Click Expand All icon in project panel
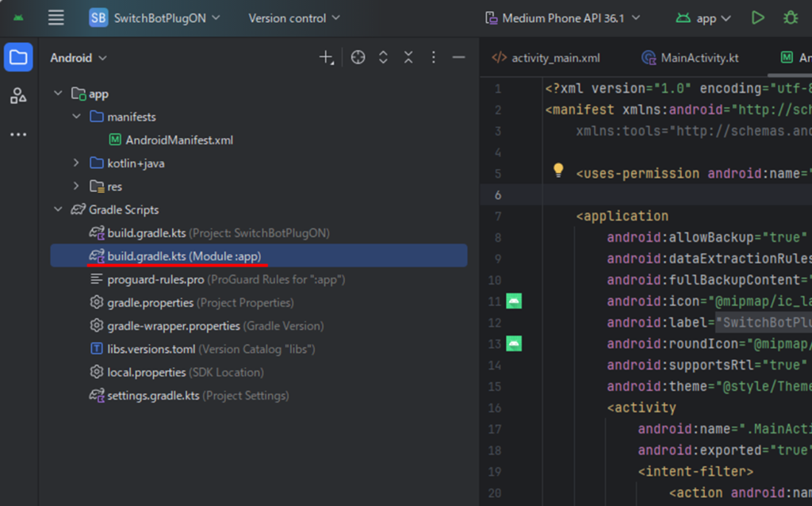Screen dimensions: 812x506 383,57
